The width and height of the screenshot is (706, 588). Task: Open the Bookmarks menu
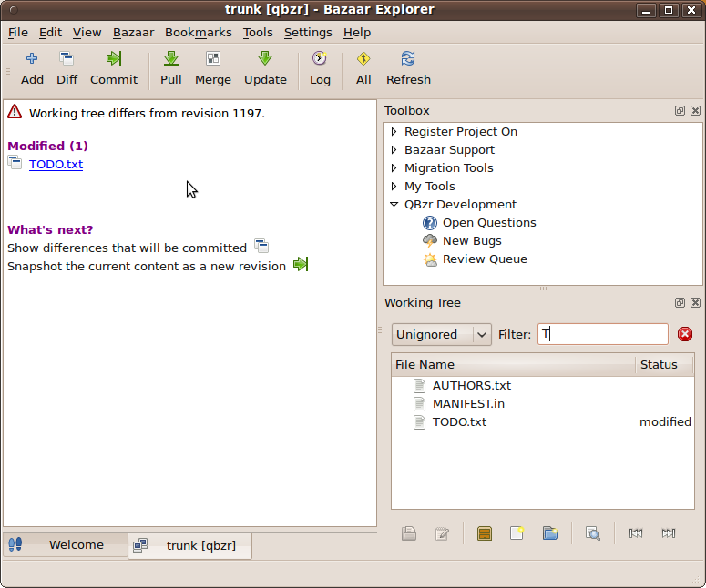tap(198, 32)
